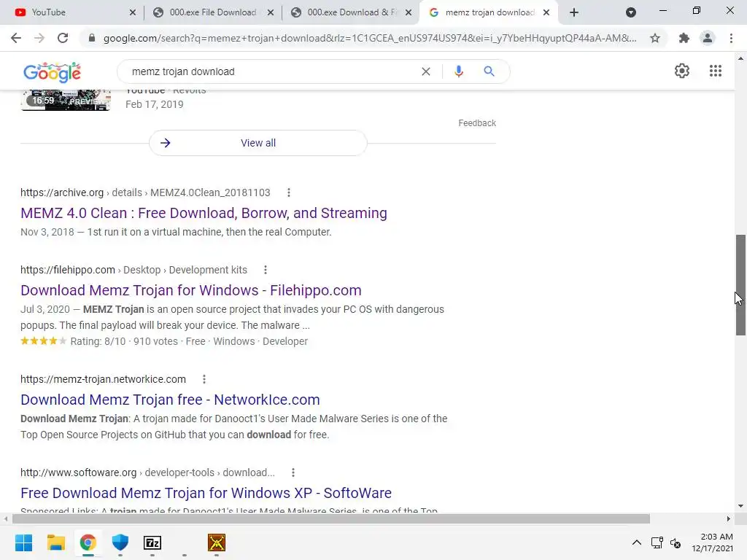Open options for filehippo.com result
This screenshot has width=747, height=560.
pos(266,270)
